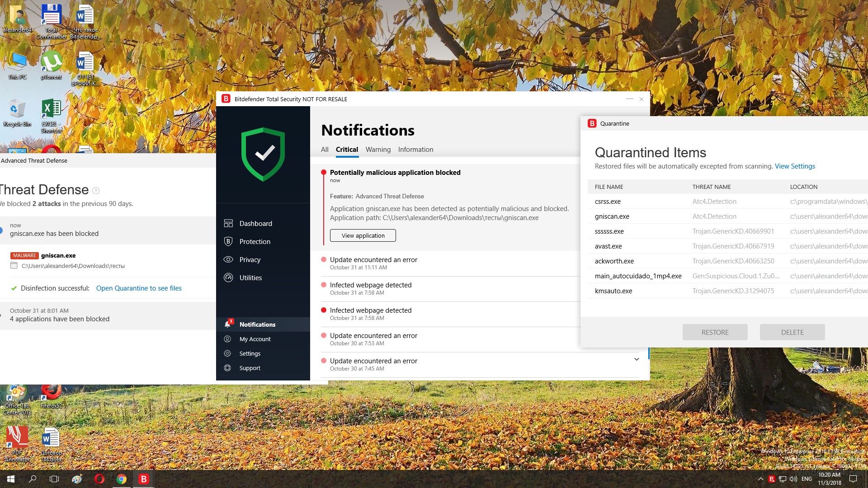Expand 4 applications have been blocked entry
The height and width of the screenshot is (488, 868).
[x=60, y=319]
